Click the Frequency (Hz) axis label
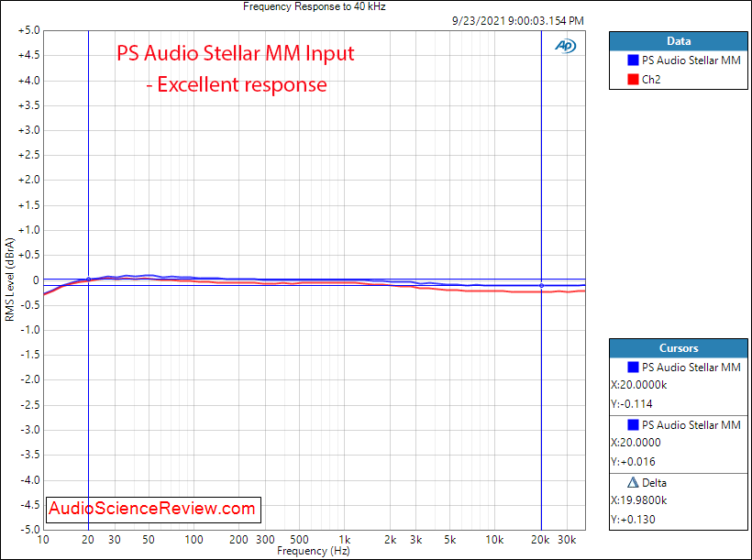Viewport: 752px width, 560px height. pyautogui.click(x=314, y=551)
